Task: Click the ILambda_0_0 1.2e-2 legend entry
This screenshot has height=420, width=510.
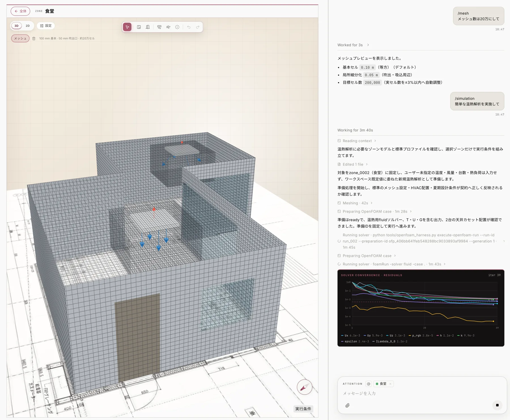Action: point(390,341)
